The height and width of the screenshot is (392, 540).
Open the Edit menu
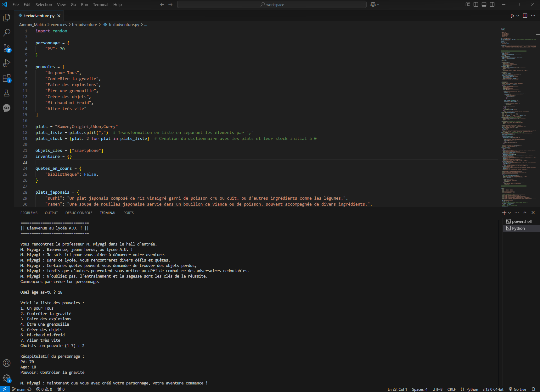(x=27, y=4)
